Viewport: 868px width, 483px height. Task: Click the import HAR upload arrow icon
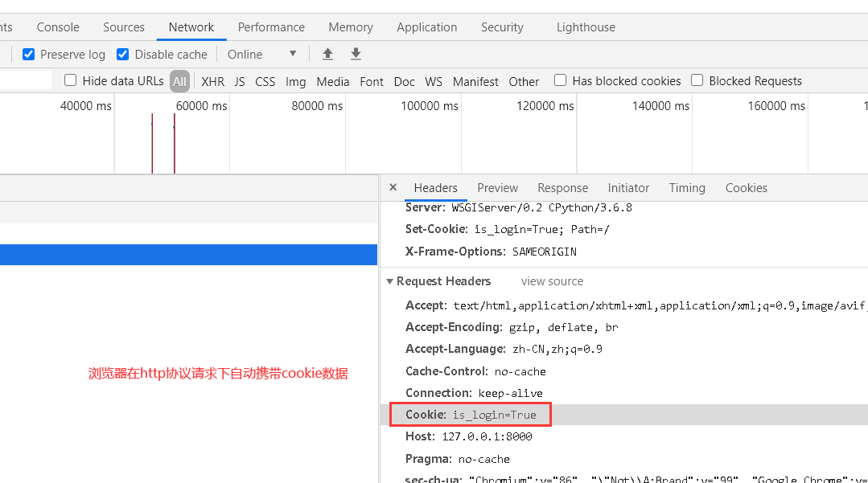coord(327,54)
